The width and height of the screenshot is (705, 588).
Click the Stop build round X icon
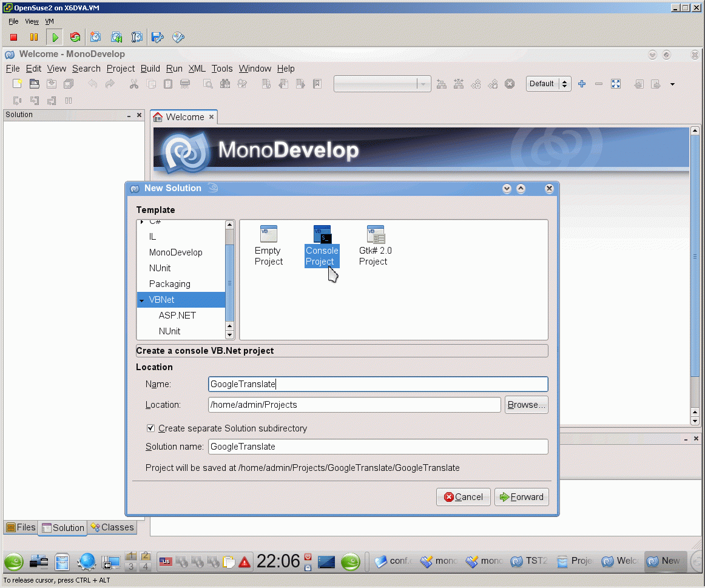pyautogui.click(x=510, y=84)
